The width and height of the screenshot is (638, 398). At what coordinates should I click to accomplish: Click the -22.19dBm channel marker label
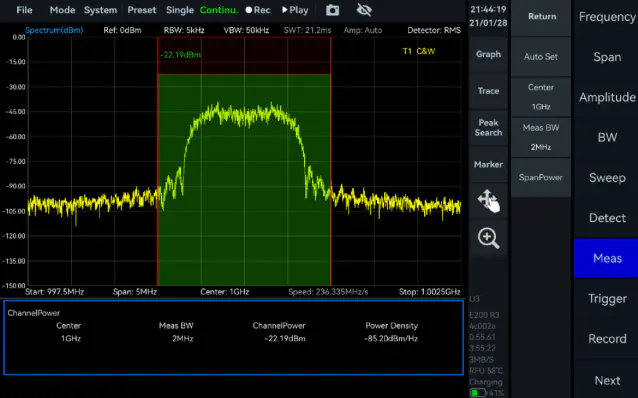[180, 55]
